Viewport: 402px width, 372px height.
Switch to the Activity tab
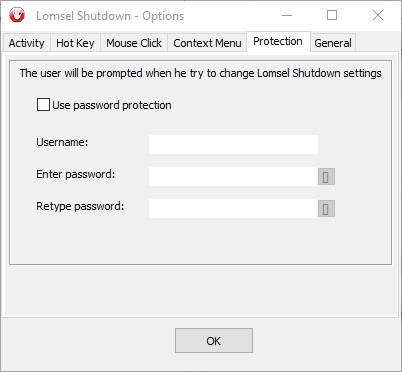tap(27, 43)
